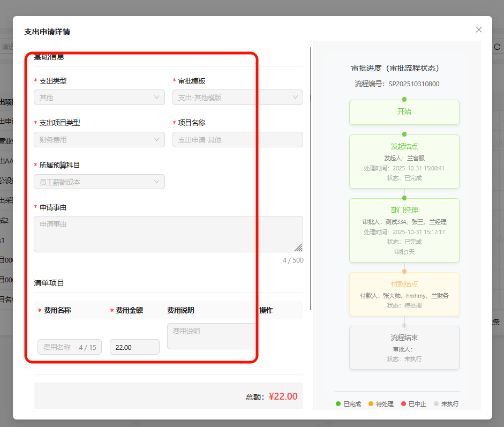This screenshot has width=504, height=427.
Task: Open the 支出类型 dropdown
Action: pyautogui.click(x=99, y=98)
